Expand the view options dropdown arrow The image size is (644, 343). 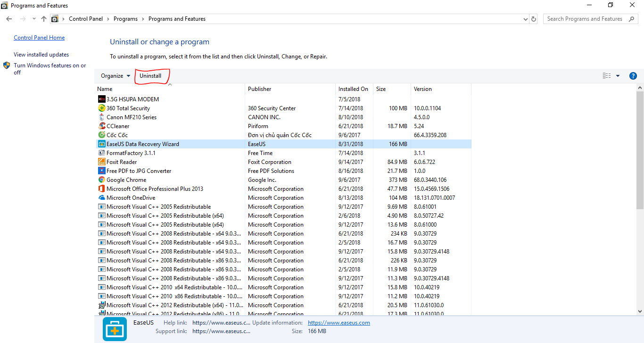click(618, 76)
